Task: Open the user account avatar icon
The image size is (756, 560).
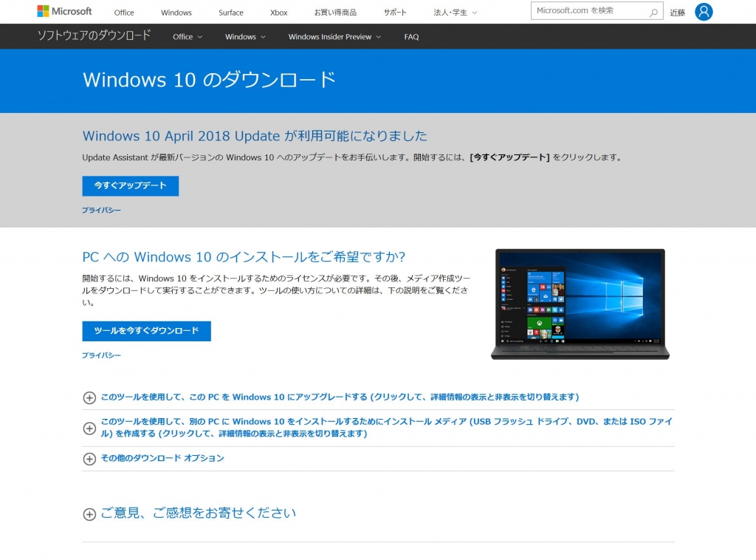Action: [704, 12]
